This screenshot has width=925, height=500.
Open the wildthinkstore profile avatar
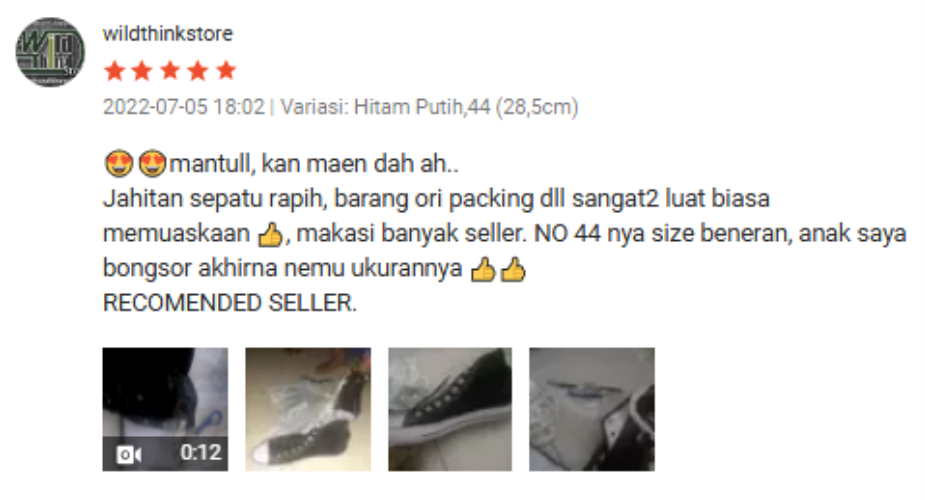(50, 52)
